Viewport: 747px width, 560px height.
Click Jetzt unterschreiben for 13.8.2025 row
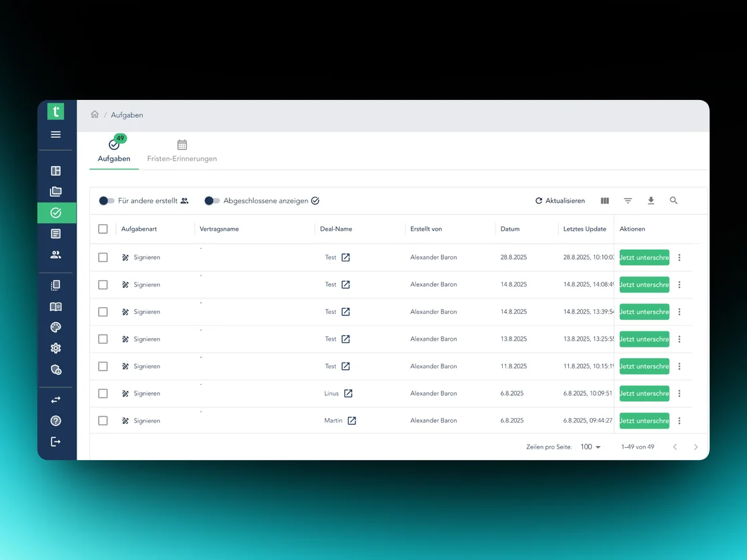click(644, 339)
